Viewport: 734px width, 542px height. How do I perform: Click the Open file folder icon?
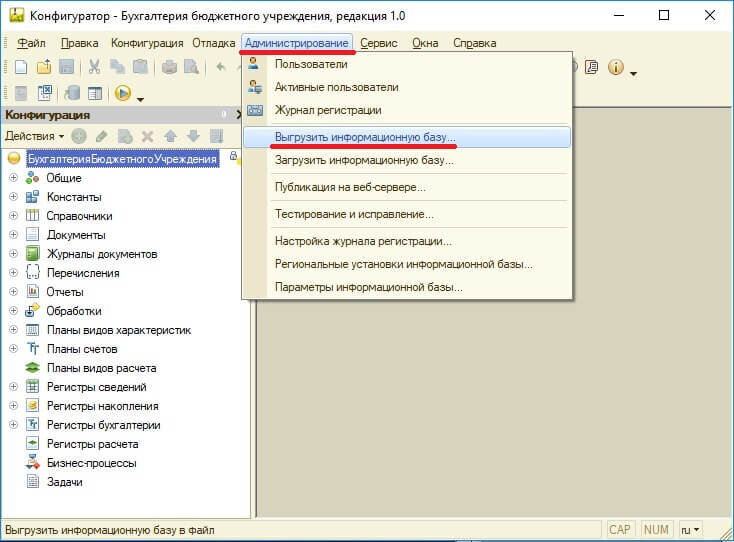pos(44,67)
